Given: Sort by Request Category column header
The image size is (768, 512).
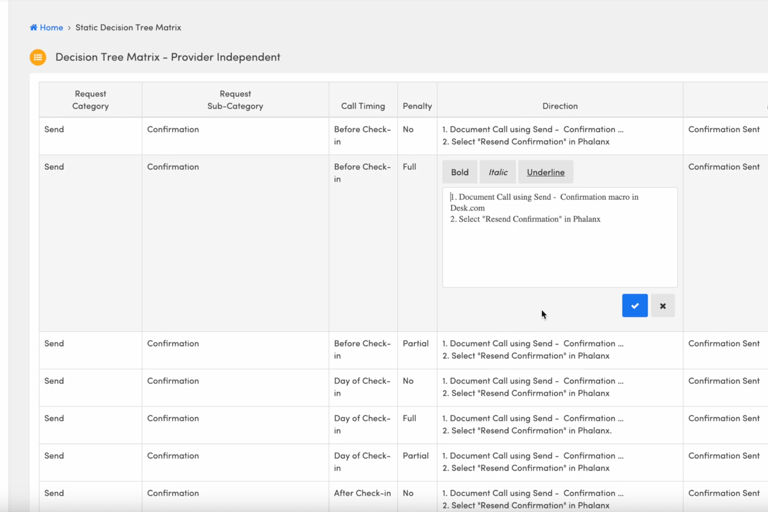Looking at the screenshot, I should (90, 100).
